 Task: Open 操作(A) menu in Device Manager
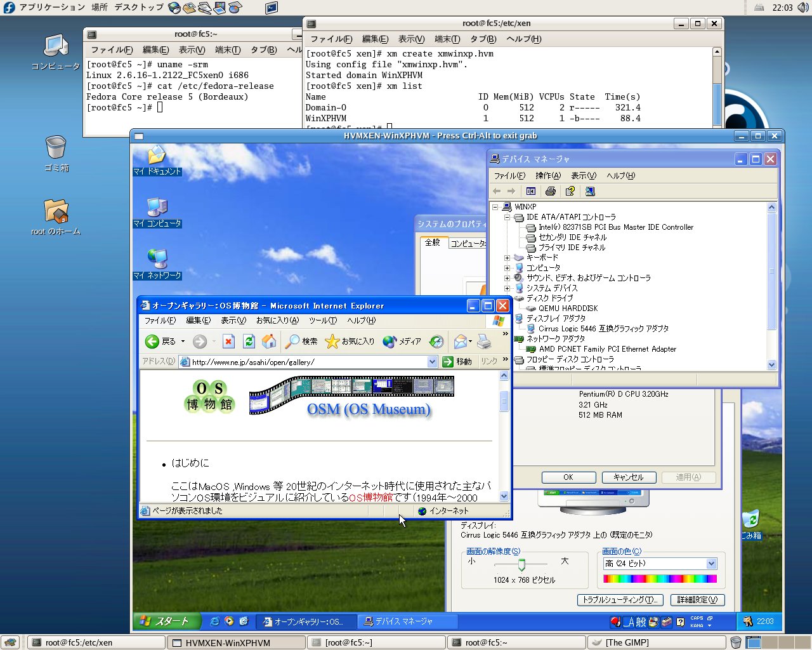click(548, 176)
